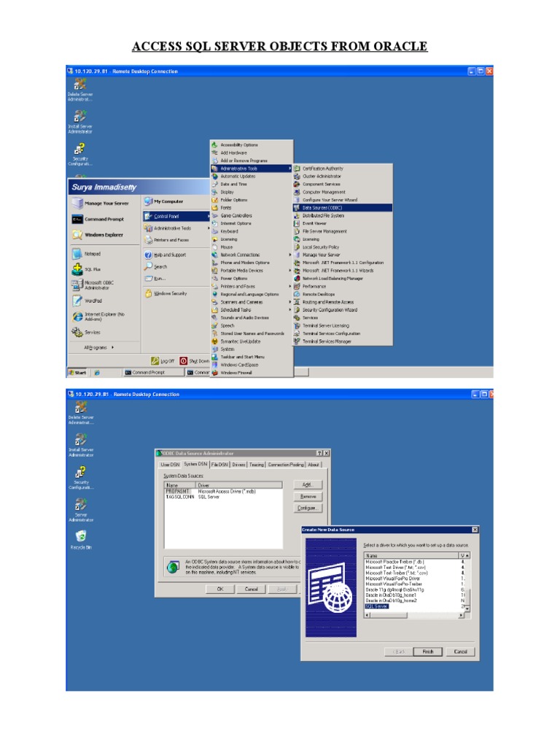The image size is (560, 747).
Task: Expand Portable Media Devices submenu arrow
Action: click(x=289, y=271)
